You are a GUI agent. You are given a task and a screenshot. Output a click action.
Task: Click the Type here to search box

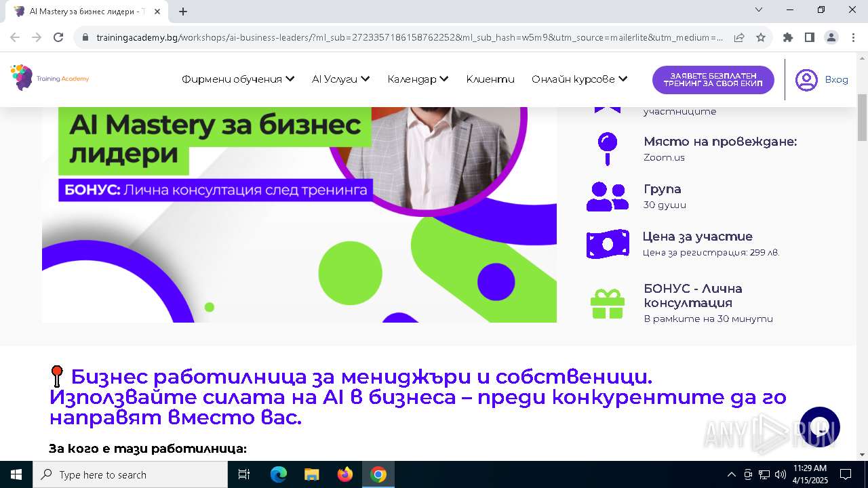[x=130, y=474]
